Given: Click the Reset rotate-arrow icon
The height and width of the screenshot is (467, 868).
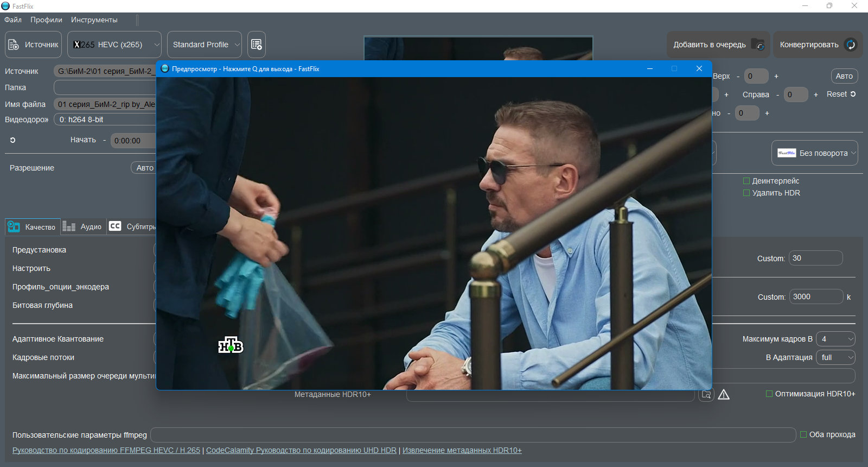Looking at the screenshot, I should click(x=853, y=94).
